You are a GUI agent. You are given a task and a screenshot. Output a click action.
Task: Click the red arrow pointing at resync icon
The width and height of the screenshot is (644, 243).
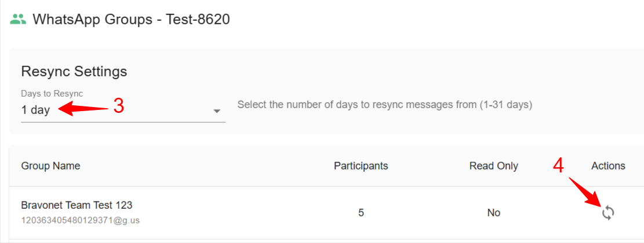(x=587, y=192)
